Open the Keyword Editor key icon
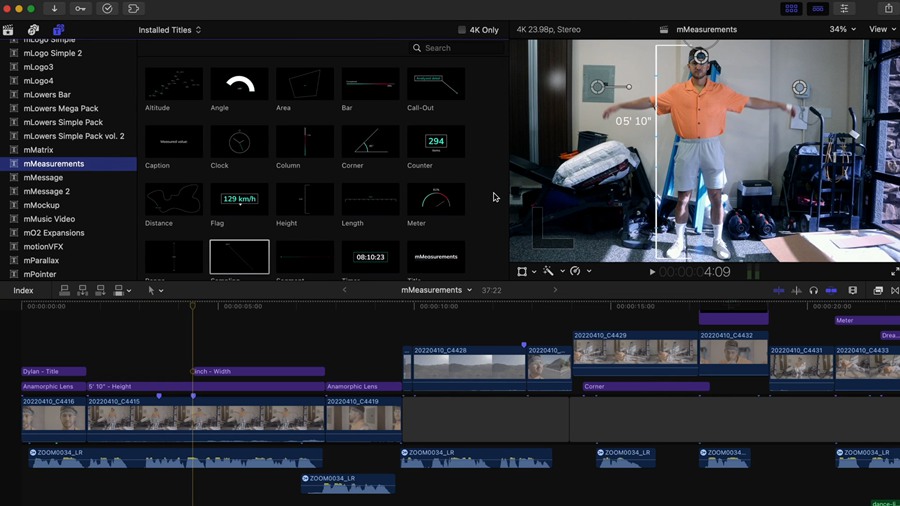The width and height of the screenshot is (900, 506). [80, 9]
